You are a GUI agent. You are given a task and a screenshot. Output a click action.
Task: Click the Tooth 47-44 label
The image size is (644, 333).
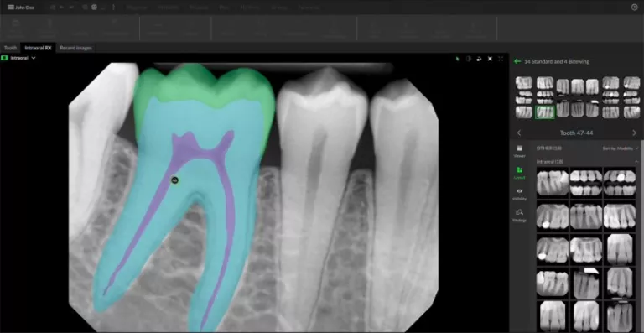pos(576,133)
